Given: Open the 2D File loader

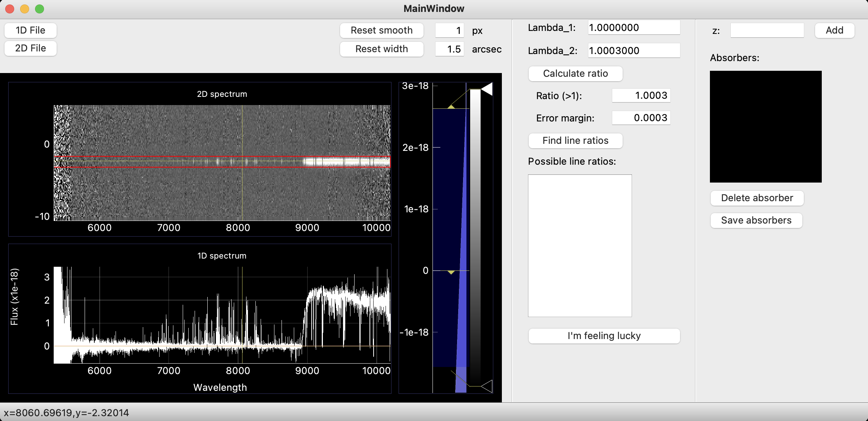Looking at the screenshot, I should pos(31,48).
